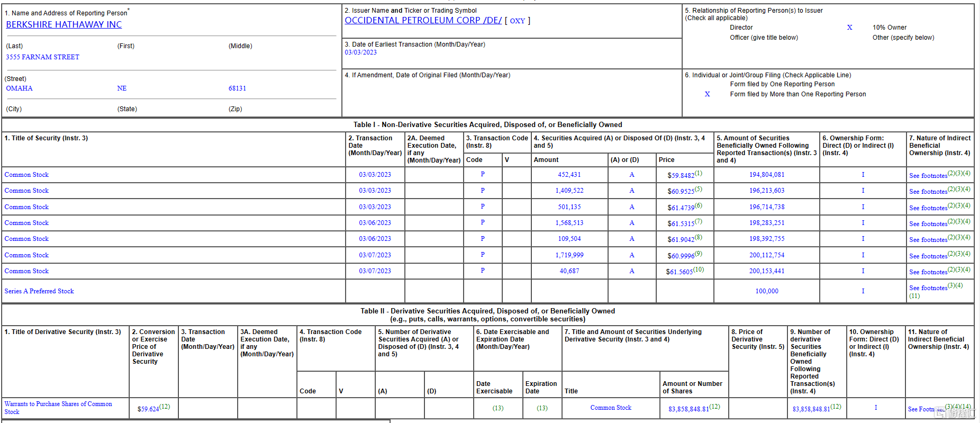Click footnote (13) under Date Exercisable
Image resolution: width=980 pixels, height=423 pixels.
pyautogui.click(x=498, y=408)
